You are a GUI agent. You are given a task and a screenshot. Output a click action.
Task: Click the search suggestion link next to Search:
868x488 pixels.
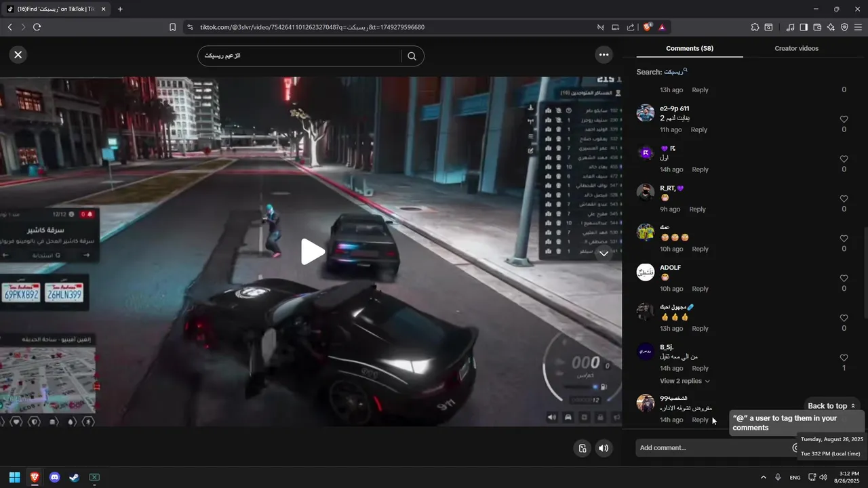pos(676,72)
